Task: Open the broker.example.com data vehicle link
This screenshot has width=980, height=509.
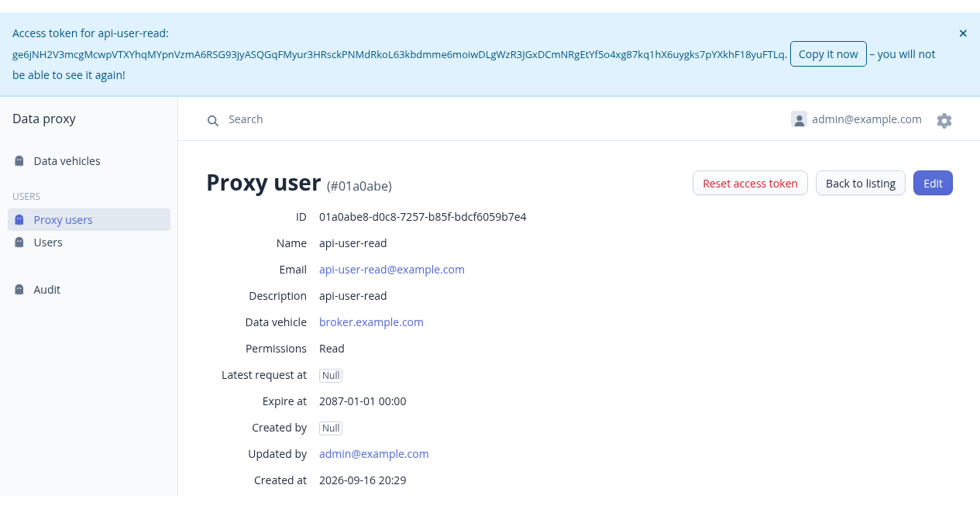Action: 371,322
